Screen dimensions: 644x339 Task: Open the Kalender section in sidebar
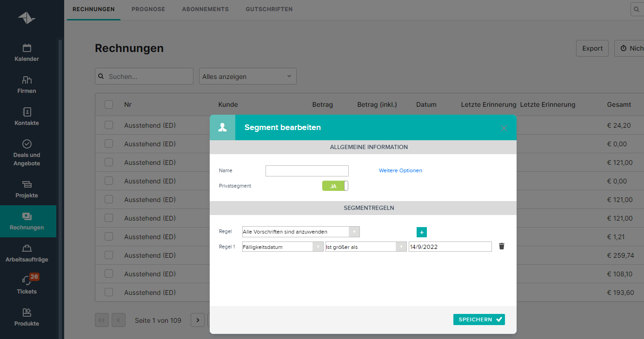[x=27, y=53]
